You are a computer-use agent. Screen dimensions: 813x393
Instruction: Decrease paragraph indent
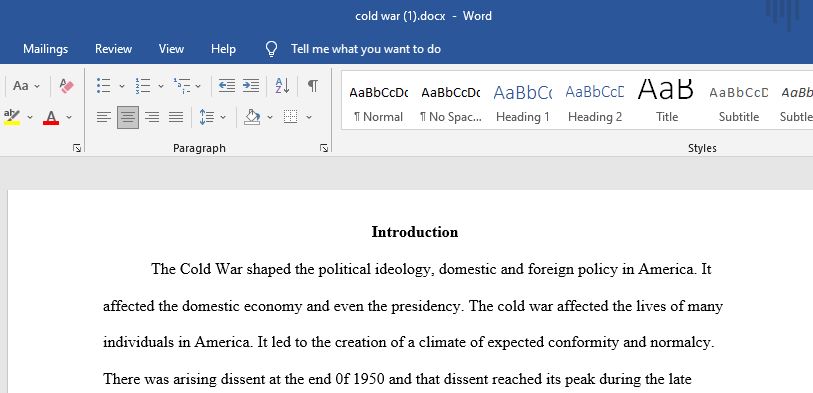pos(227,86)
